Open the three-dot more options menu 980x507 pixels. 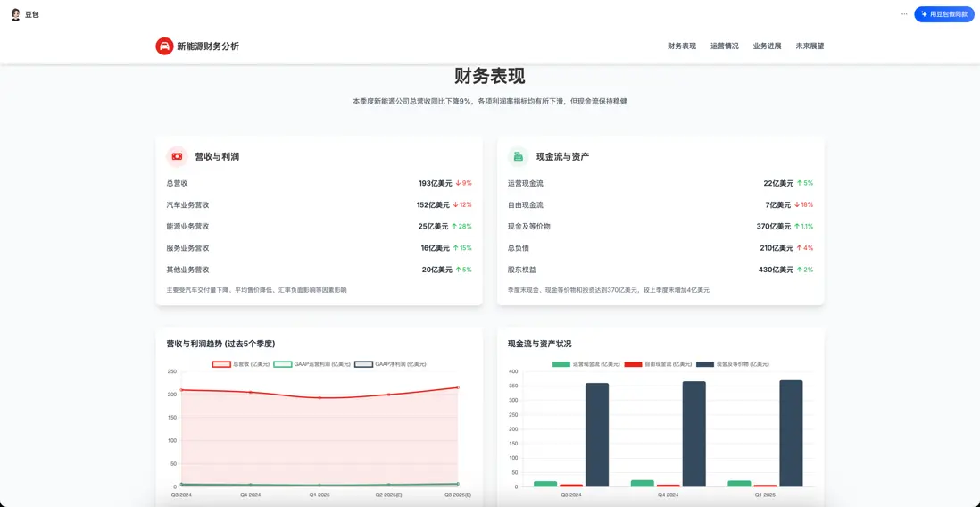coord(904,13)
